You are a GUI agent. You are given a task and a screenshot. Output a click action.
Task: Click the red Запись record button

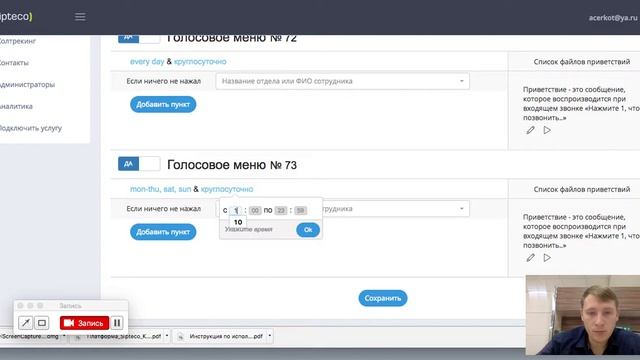pos(84,323)
